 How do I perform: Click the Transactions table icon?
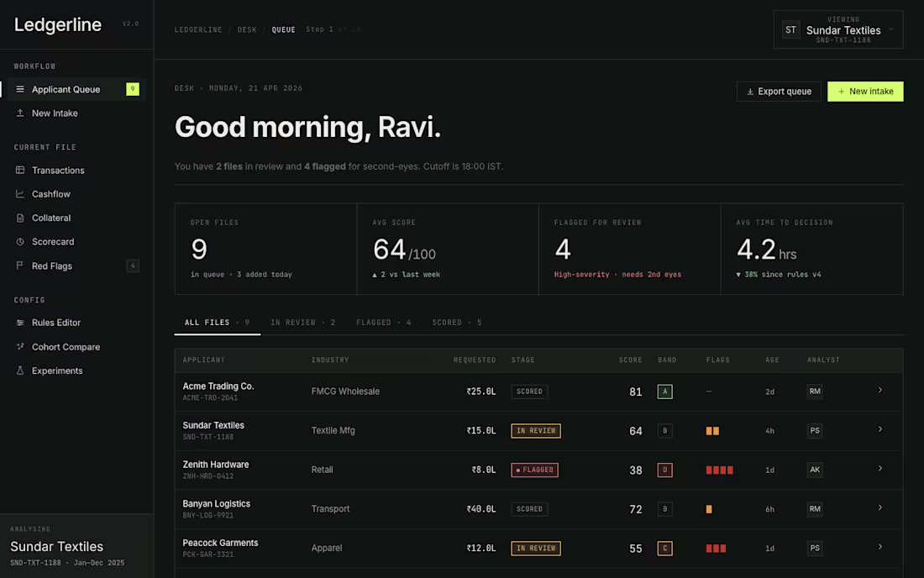pyautogui.click(x=20, y=171)
